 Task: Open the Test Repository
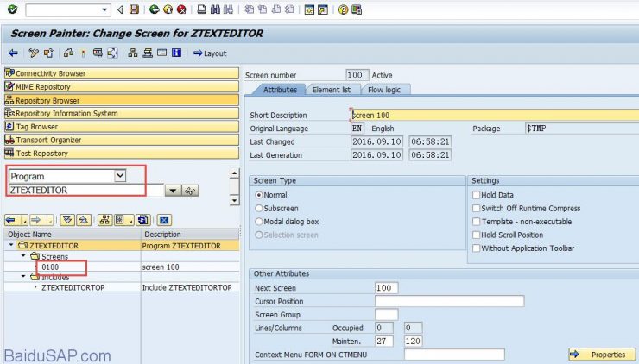click(122, 153)
